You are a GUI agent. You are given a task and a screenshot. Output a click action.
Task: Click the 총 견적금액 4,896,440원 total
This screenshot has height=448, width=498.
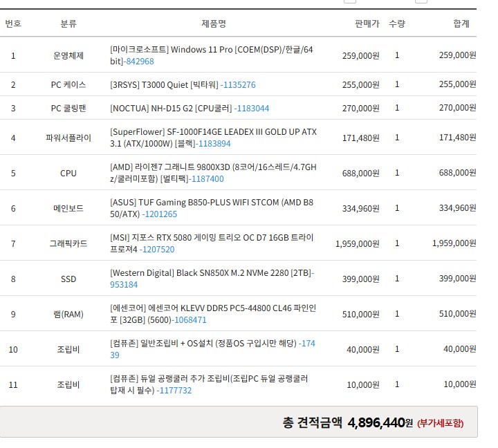point(348,422)
